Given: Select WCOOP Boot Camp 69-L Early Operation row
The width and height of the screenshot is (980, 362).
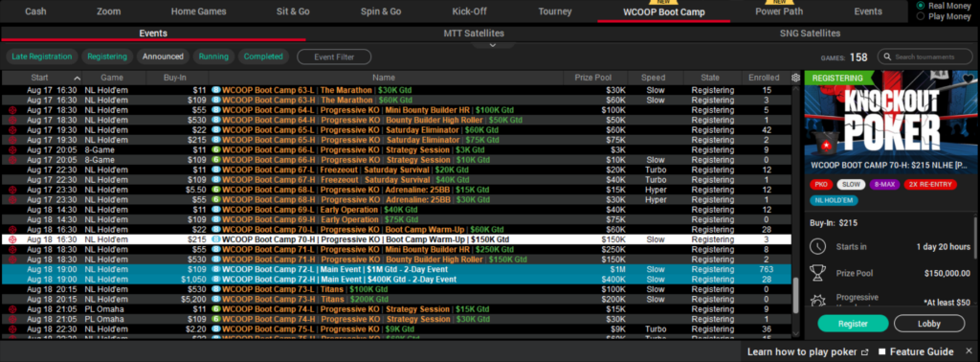Looking at the screenshot, I should pos(397,210).
